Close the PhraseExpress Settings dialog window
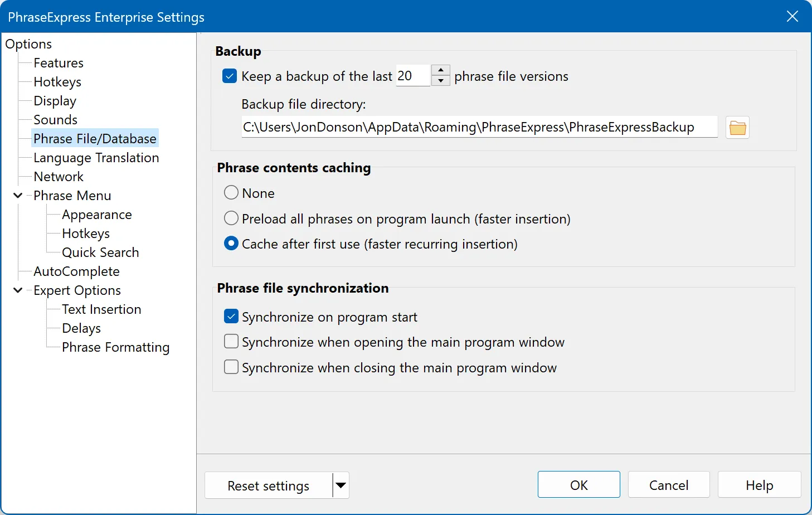The width and height of the screenshot is (812, 515). [x=792, y=17]
